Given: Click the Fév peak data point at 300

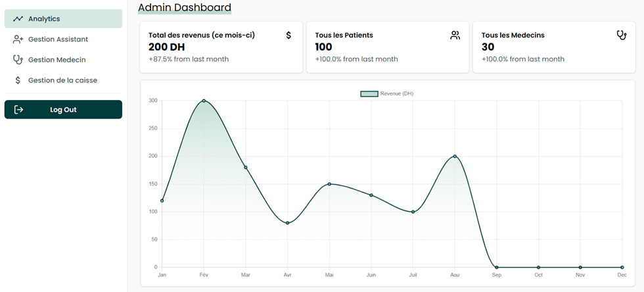Looking at the screenshot, I should (204, 101).
